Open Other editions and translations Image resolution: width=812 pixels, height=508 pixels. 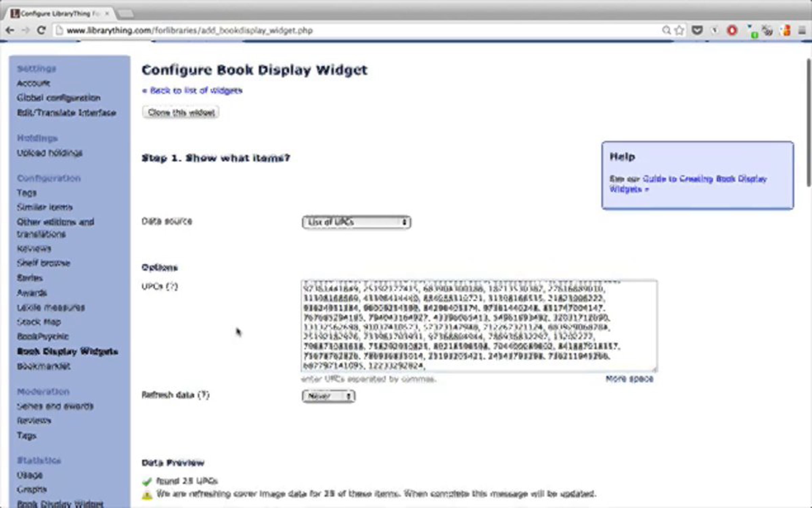(x=55, y=228)
